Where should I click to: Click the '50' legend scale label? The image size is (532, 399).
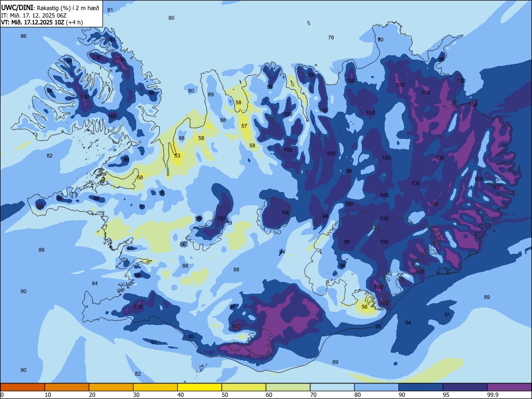(x=225, y=395)
